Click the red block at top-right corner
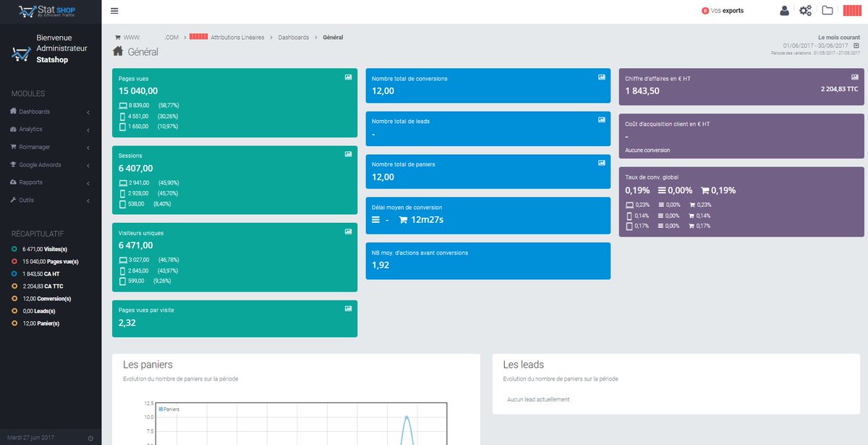868x445 pixels. click(852, 11)
